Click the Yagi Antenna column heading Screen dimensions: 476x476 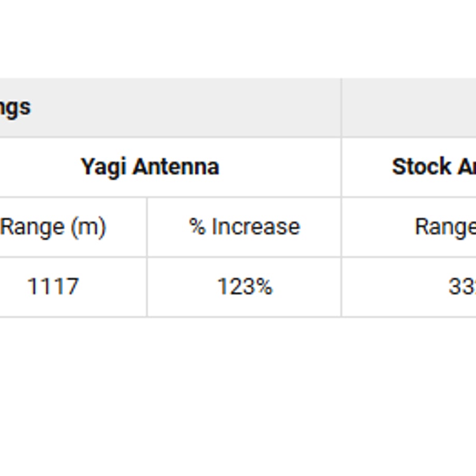click(150, 167)
